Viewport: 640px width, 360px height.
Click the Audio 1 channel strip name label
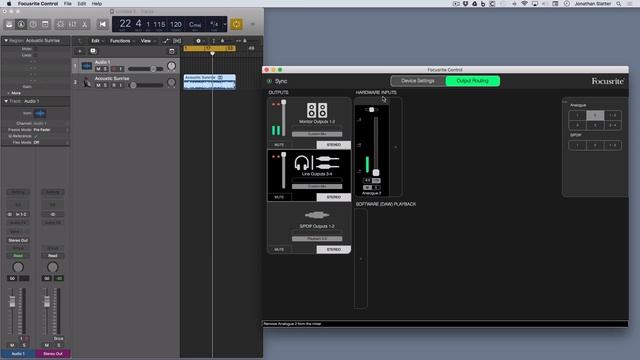[18, 353]
